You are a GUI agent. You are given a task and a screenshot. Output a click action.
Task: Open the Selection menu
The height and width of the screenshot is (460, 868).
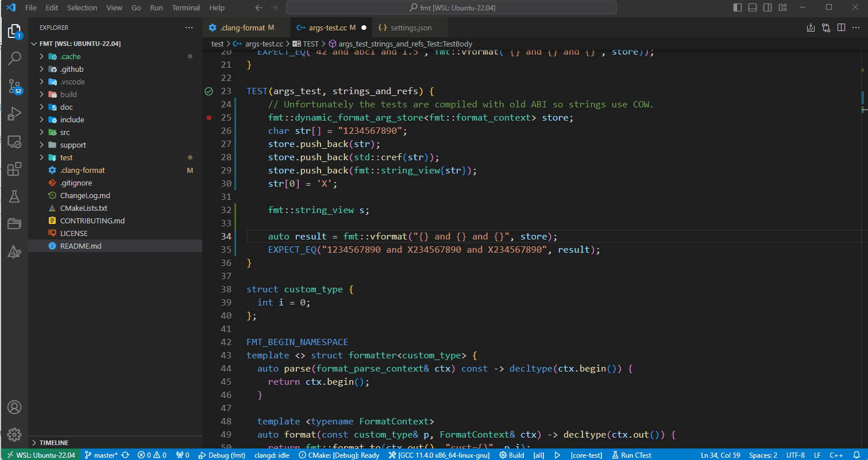pyautogui.click(x=82, y=7)
